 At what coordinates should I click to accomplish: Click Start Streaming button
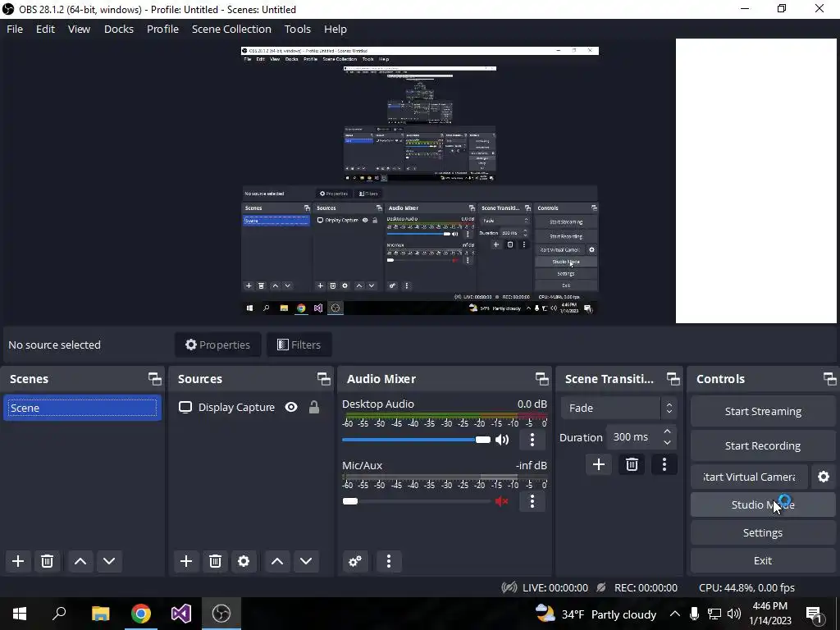(763, 412)
